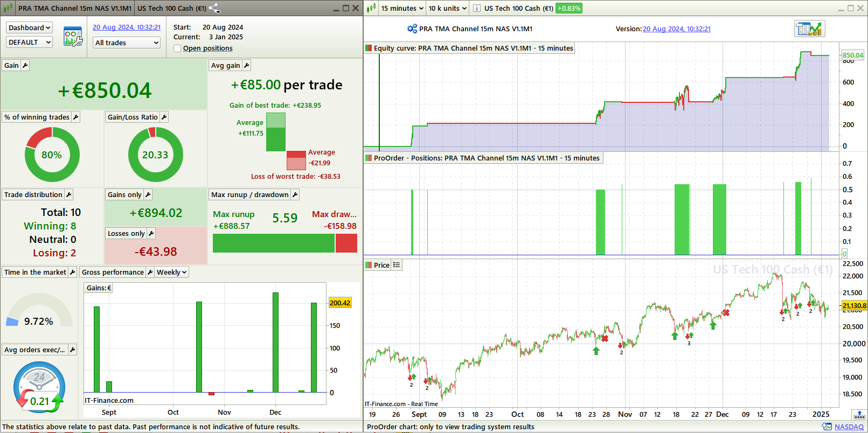Click the candlestick icon in chart toolbar
Screen dimensions: 868x433
click(x=371, y=8)
